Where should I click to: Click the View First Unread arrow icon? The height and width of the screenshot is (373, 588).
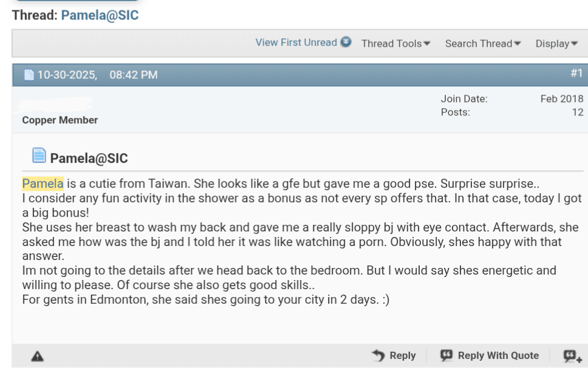(x=346, y=43)
